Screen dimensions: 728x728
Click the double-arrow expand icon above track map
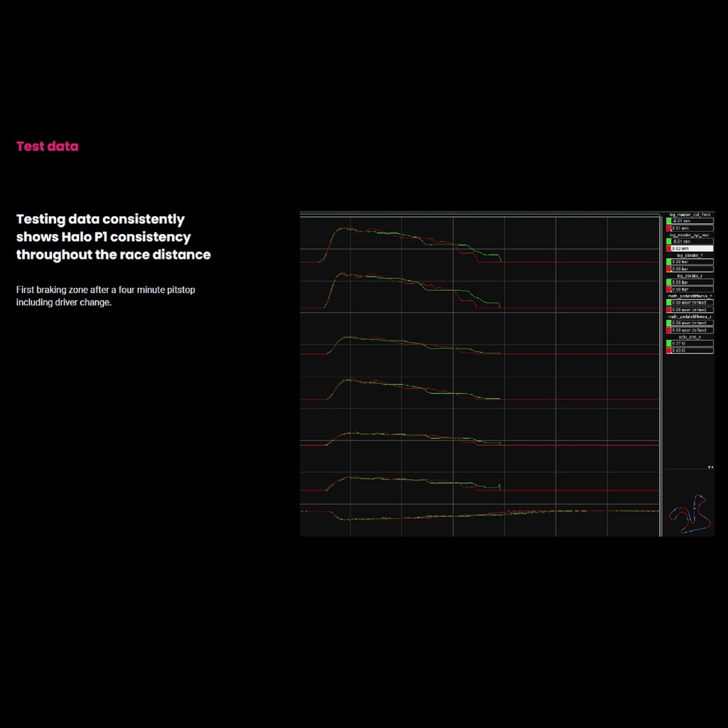(710, 467)
